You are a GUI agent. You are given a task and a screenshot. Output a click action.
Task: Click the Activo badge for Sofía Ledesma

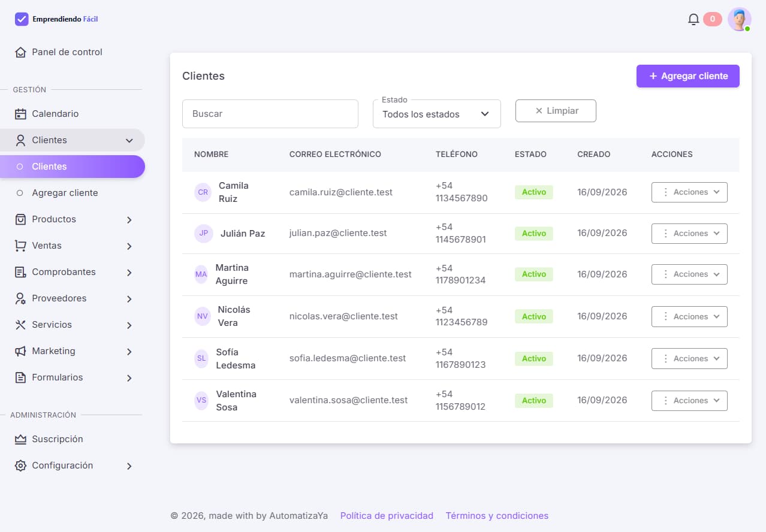tap(533, 358)
